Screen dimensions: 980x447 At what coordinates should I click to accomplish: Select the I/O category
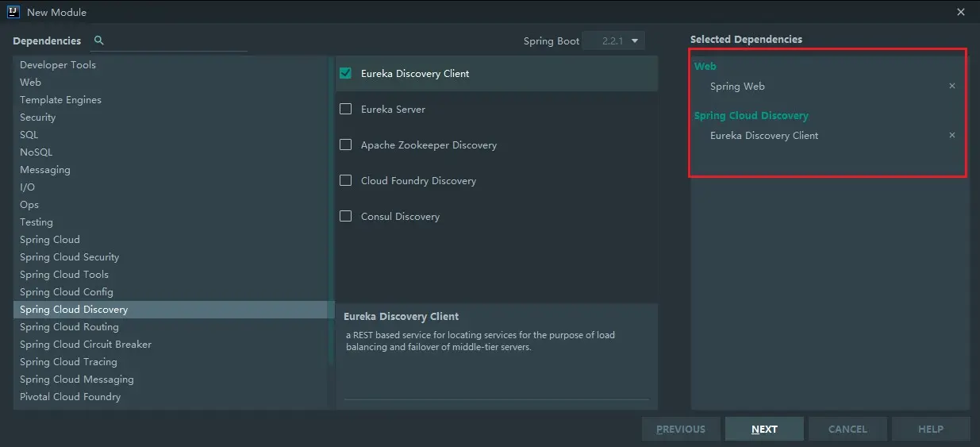[171, 187]
